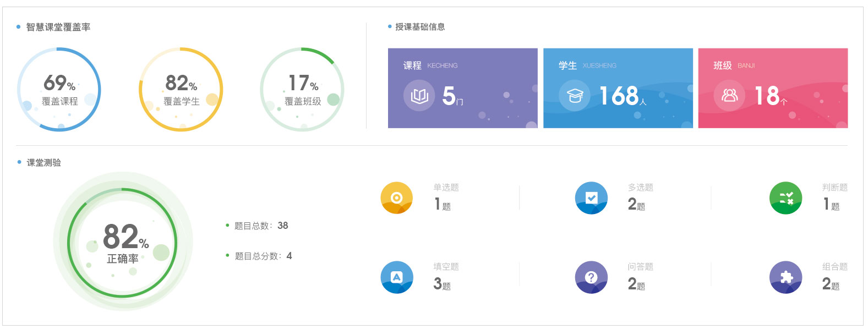Click the yellow 单选题 circle icon
Screen dimensions: 868x329
397,198
